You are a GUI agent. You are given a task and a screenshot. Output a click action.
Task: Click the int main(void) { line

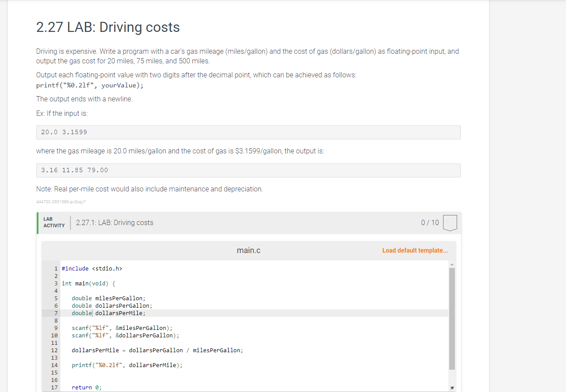coord(88,283)
